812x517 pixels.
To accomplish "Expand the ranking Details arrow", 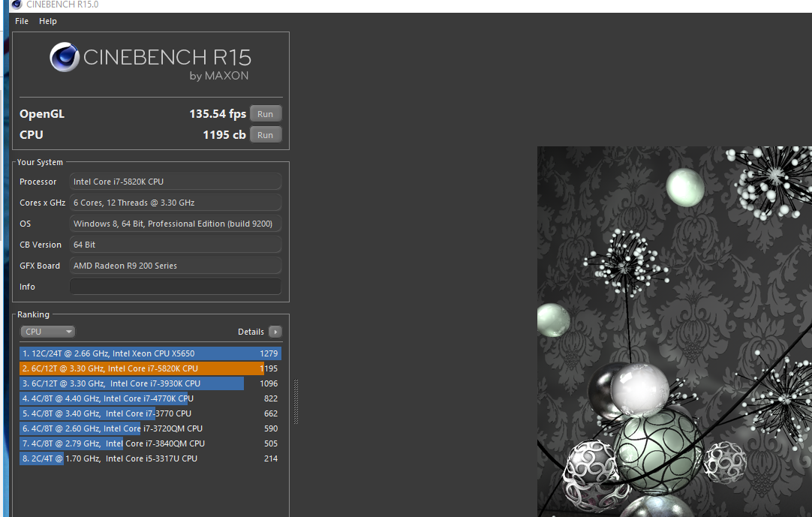I will coord(275,332).
